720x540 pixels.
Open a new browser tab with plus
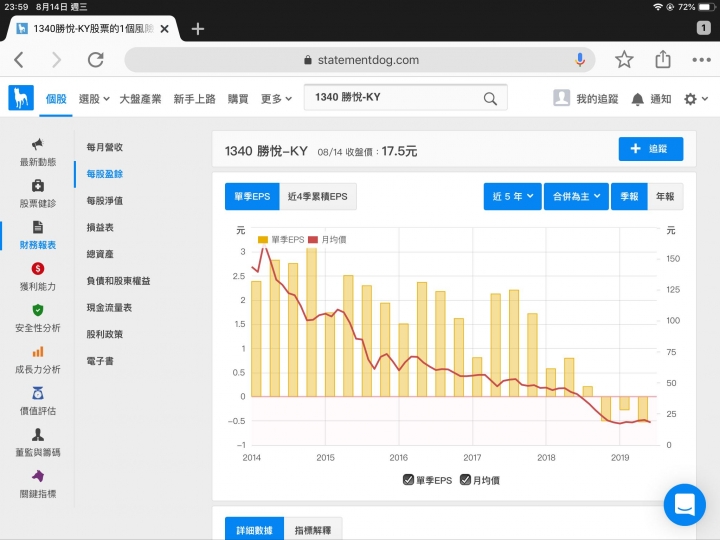click(x=197, y=29)
